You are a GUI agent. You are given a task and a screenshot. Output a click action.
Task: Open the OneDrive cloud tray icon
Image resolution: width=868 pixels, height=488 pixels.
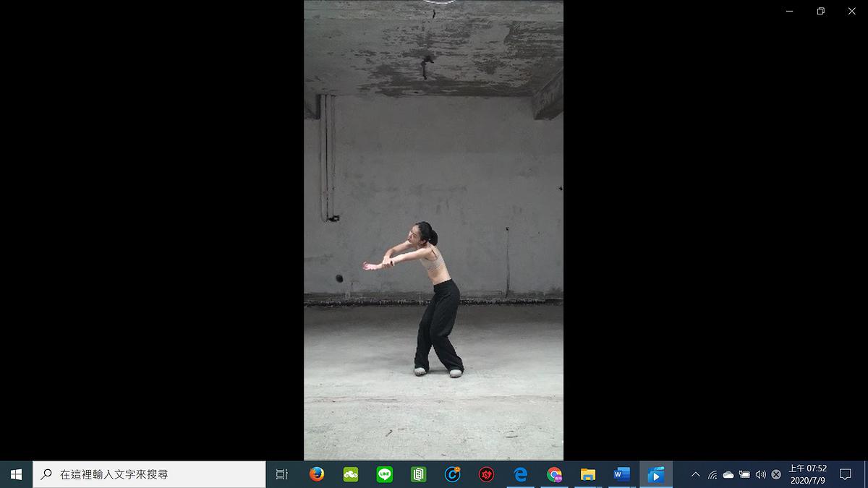click(728, 474)
